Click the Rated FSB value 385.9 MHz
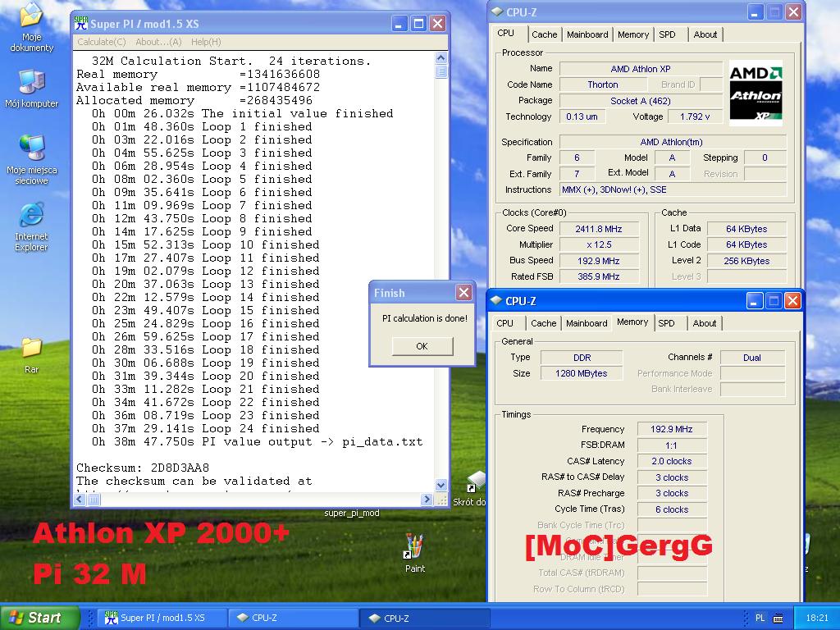 [x=599, y=276]
